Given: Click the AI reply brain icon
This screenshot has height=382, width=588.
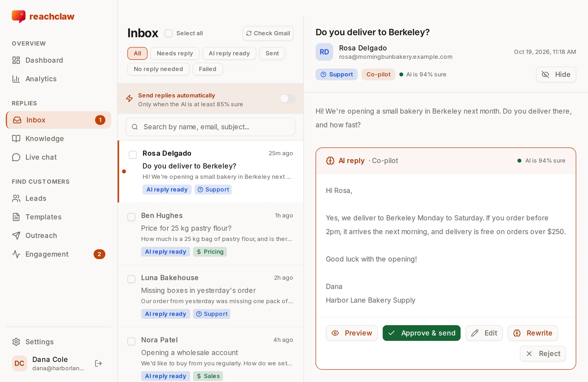Looking at the screenshot, I should pyautogui.click(x=330, y=161).
